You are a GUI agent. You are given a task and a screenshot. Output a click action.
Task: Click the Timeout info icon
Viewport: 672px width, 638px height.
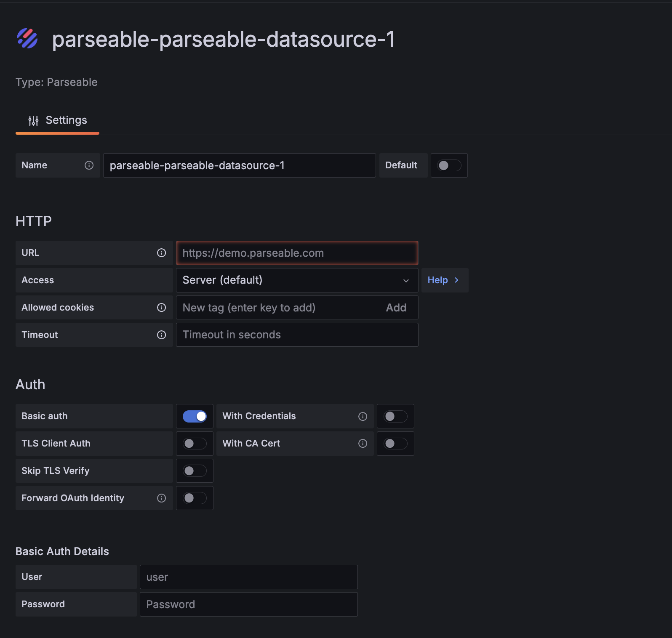pos(161,335)
